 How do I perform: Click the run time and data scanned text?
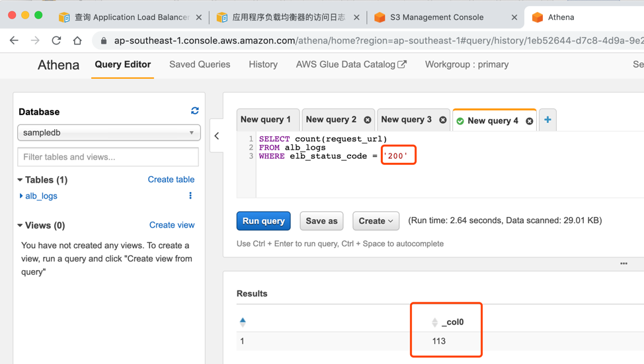[x=504, y=220]
